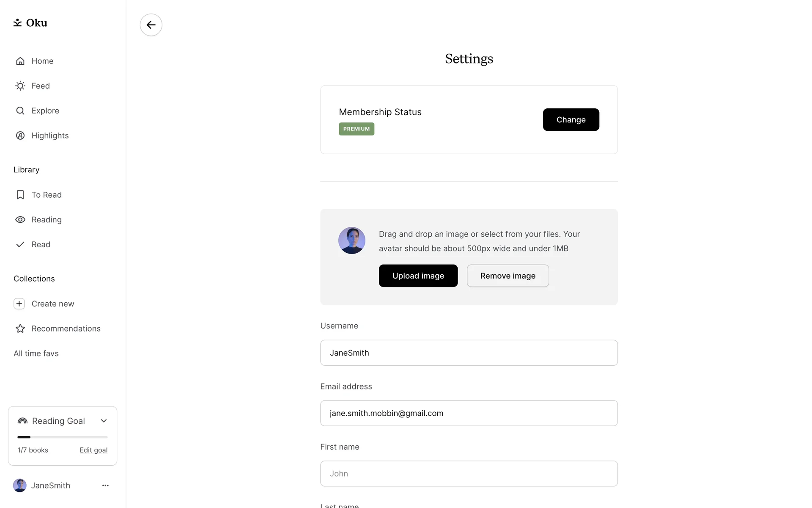This screenshot has height=508, width=812.
Task: Click the Reading eye icon
Action: [x=20, y=220]
